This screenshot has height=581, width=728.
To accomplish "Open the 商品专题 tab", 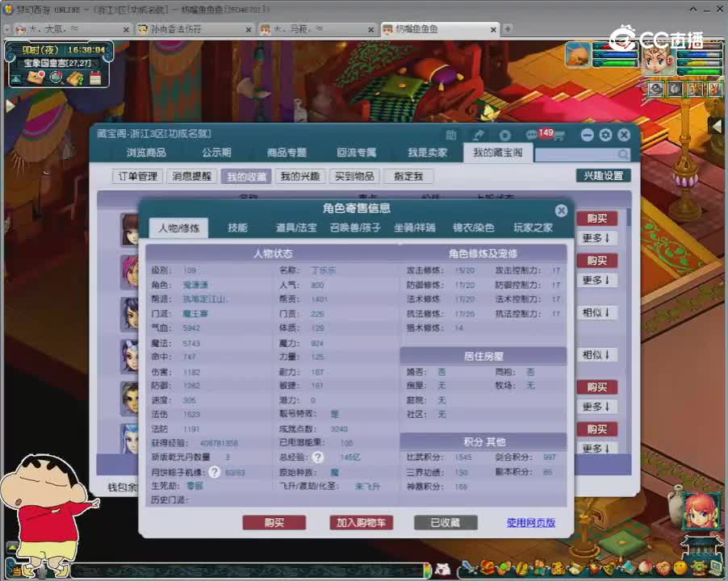I will click(x=287, y=153).
